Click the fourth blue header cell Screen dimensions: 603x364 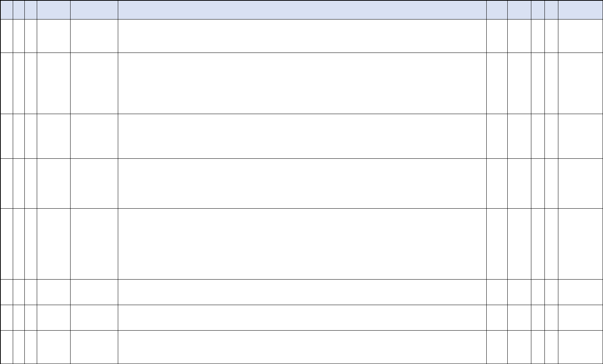pyautogui.click(x=54, y=10)
